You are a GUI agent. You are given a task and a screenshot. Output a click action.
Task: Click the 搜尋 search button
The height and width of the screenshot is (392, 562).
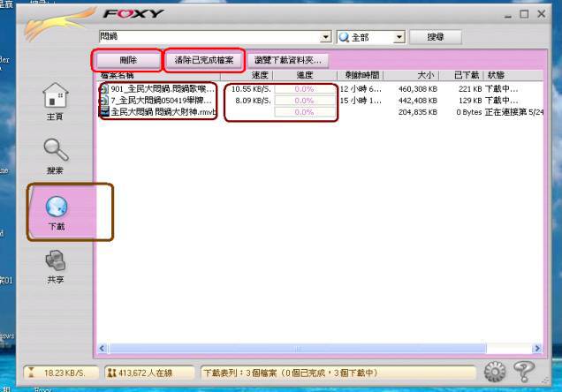coord(436,37)
